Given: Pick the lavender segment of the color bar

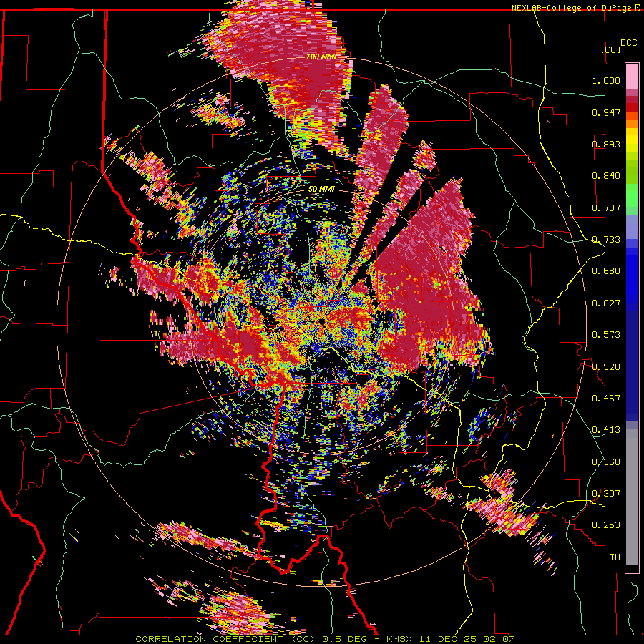Looking at the screenshot, I should point(632,227).
